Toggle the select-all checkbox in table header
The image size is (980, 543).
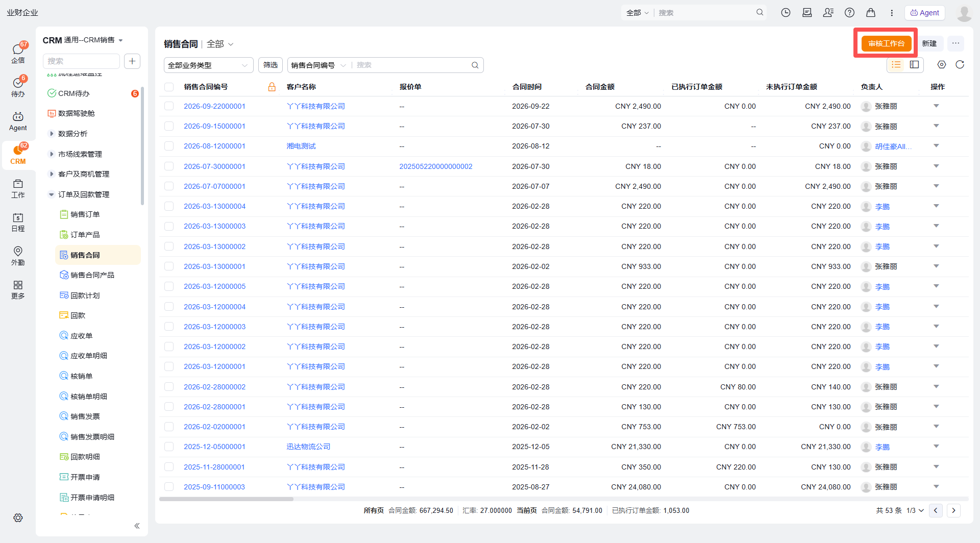tap(169, 87)
